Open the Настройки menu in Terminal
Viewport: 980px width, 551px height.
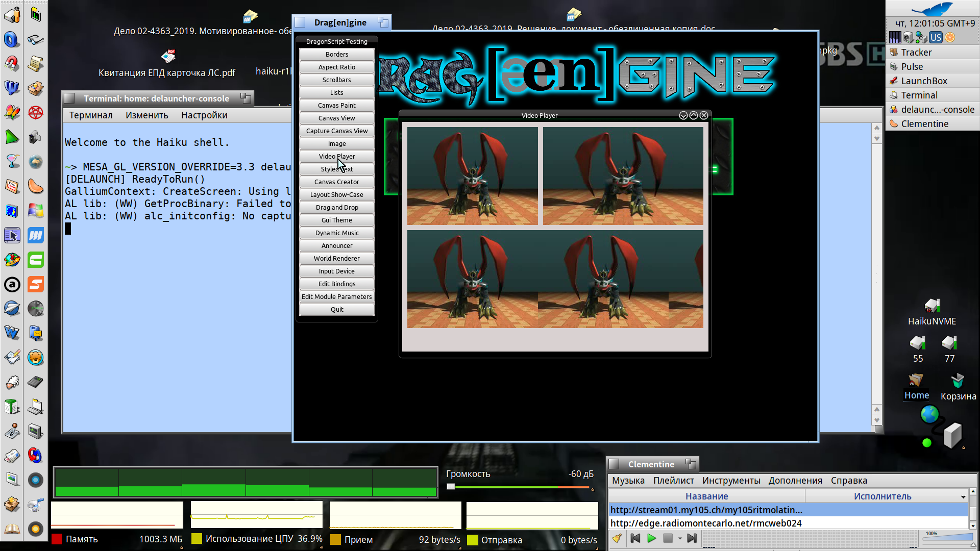204,115
